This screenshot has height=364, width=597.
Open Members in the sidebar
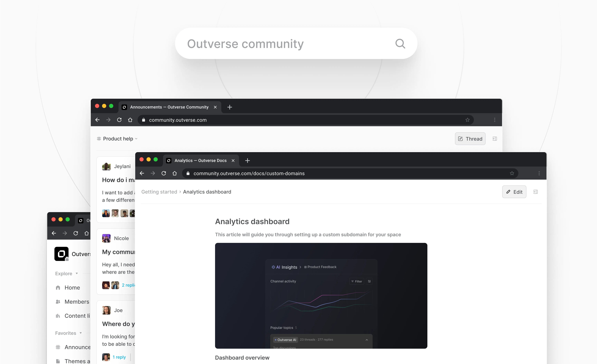click(72, 302)
